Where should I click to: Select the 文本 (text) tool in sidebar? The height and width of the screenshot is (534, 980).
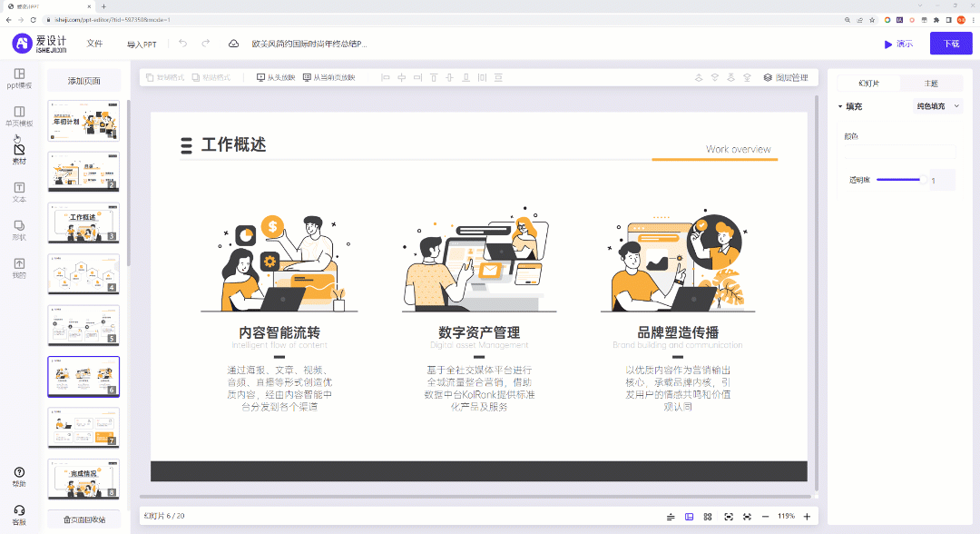20,193
